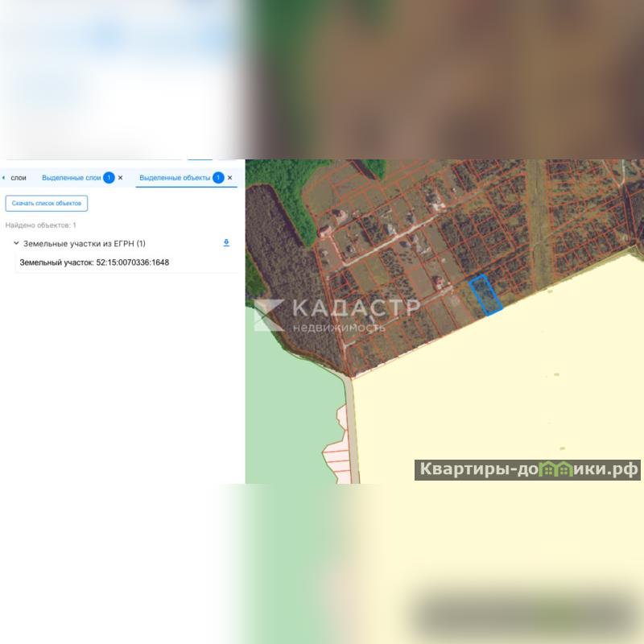Click the Кадастр недвижимость logo watermark
Image resolution: width=644 pixels, height=644 pixels.
336,315
